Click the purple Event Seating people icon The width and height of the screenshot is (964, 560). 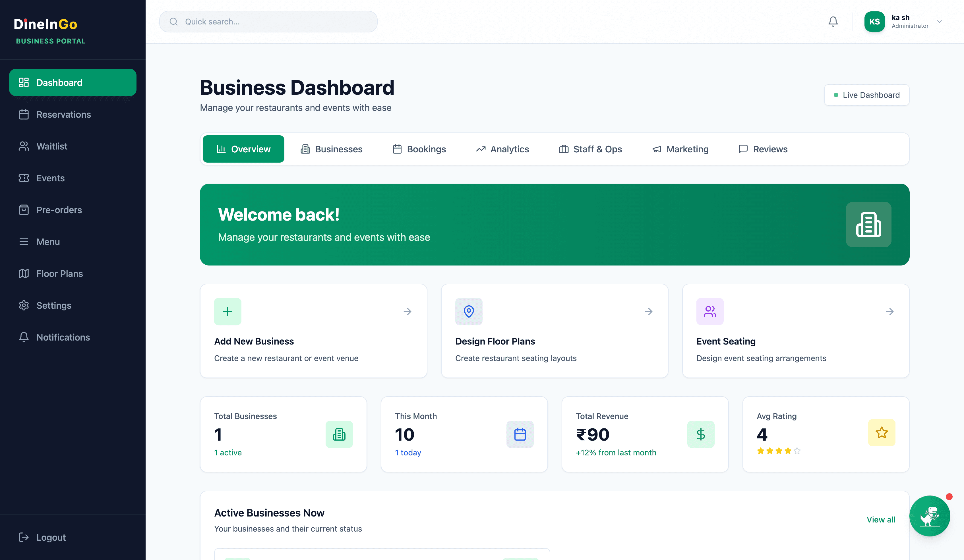(709, 311)
